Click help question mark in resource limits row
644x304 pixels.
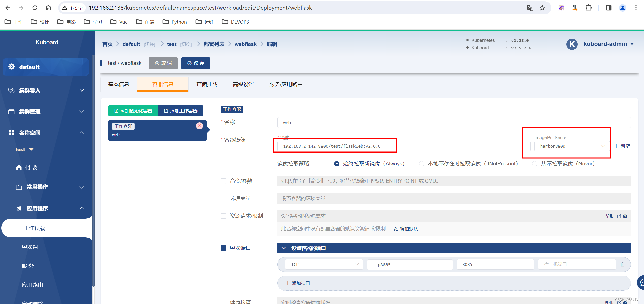coord(625,216)
